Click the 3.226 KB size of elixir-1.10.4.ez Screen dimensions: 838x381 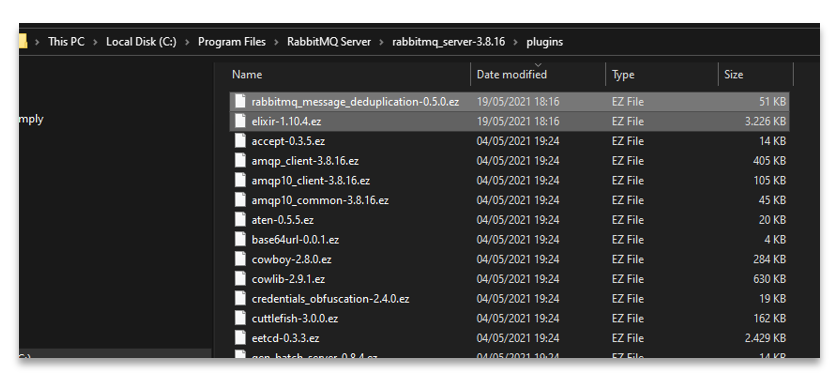765,121
